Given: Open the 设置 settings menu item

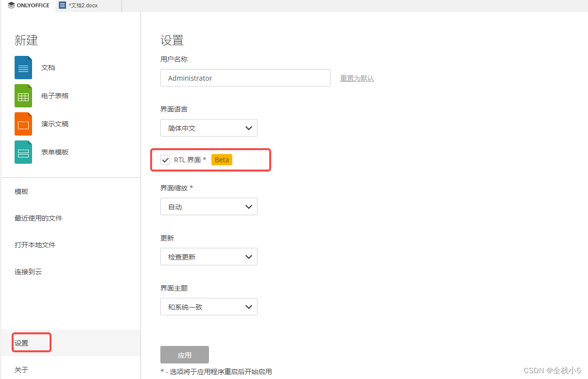Looking at the screenshot, I should pos(31,342).
